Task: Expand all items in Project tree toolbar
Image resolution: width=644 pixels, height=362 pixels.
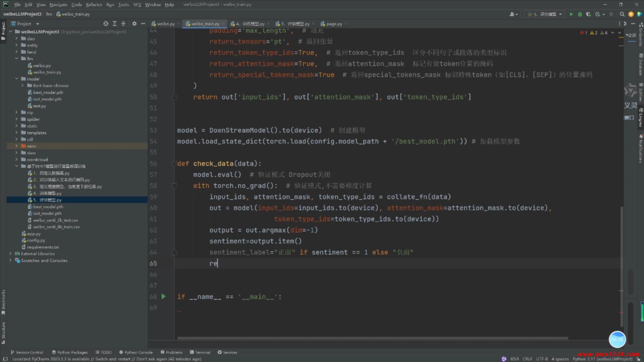Action: pos(115,24)
